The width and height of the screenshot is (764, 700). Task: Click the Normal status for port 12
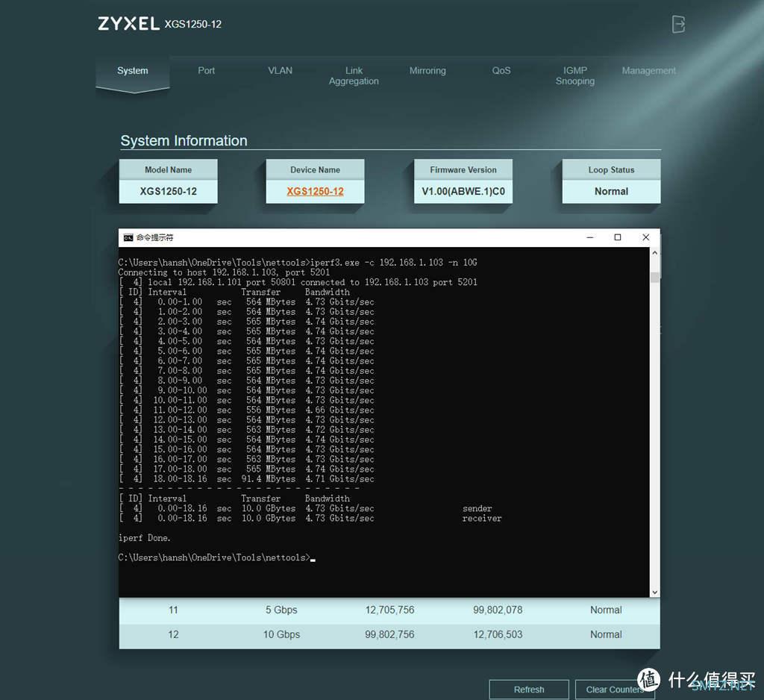click(x=606, y=634)
